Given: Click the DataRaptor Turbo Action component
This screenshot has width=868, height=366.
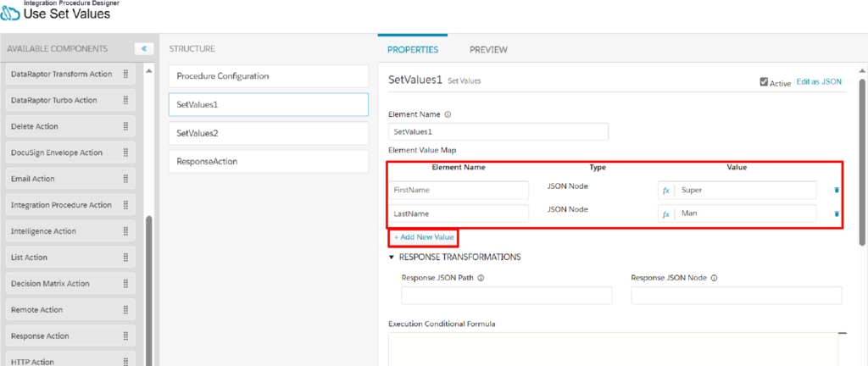Looking at the screenshot, I should (70, 100).
